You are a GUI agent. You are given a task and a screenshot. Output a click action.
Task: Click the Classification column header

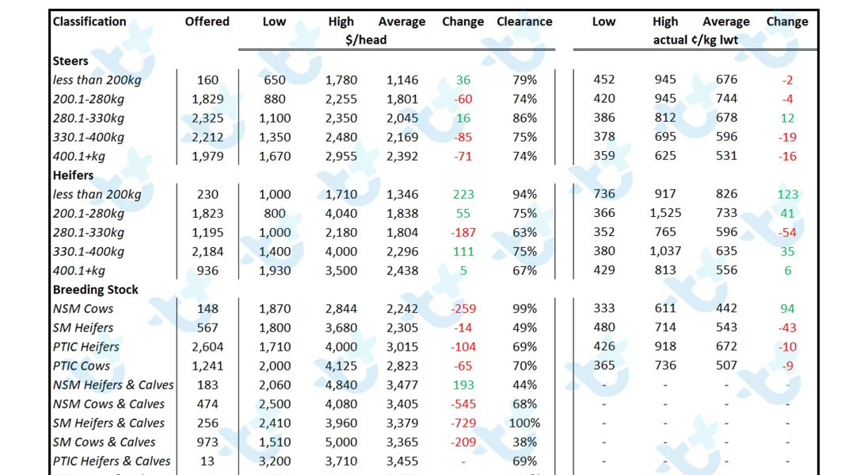[89, 21]
